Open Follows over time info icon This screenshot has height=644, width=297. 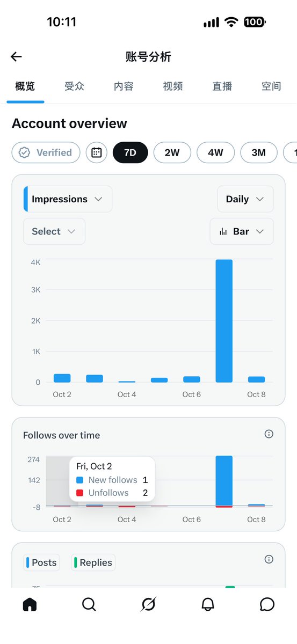pyautogui.click(x=269, y=434)
